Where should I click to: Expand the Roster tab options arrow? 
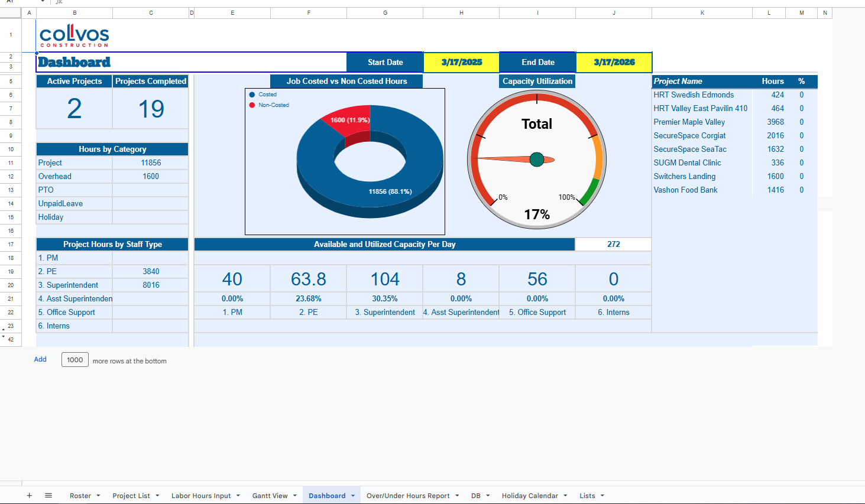98,496
